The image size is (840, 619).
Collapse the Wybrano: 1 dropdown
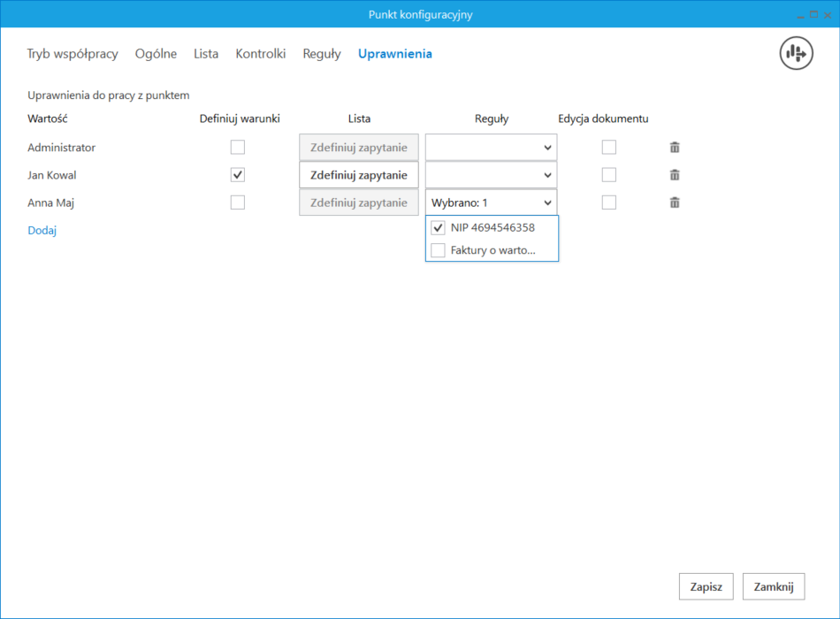click(492, 203)
